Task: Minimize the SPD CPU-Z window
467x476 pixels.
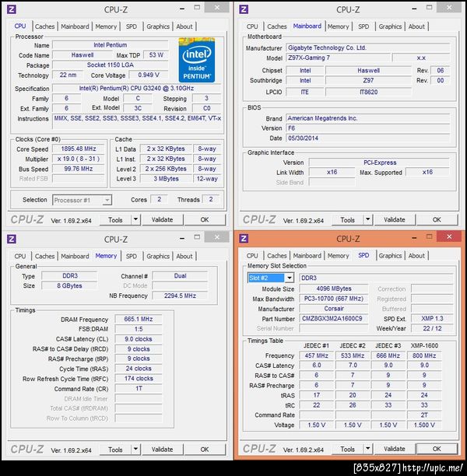Action: pos(414,238)
